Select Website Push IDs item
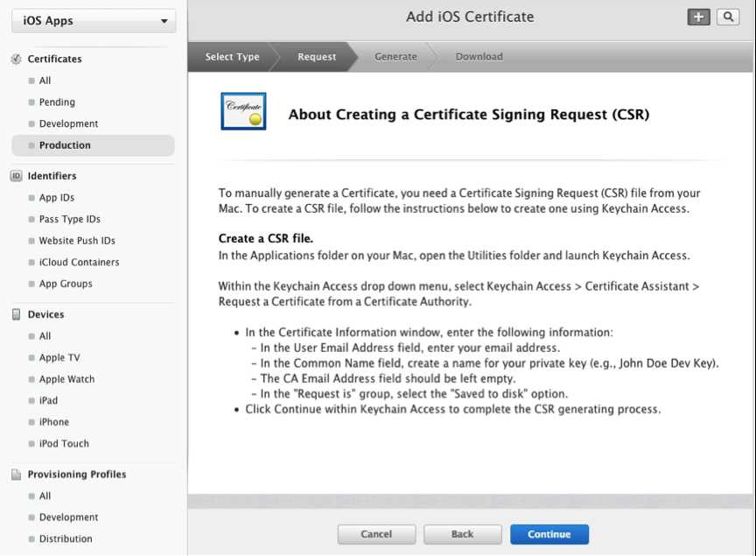 [x=77, y=241]
